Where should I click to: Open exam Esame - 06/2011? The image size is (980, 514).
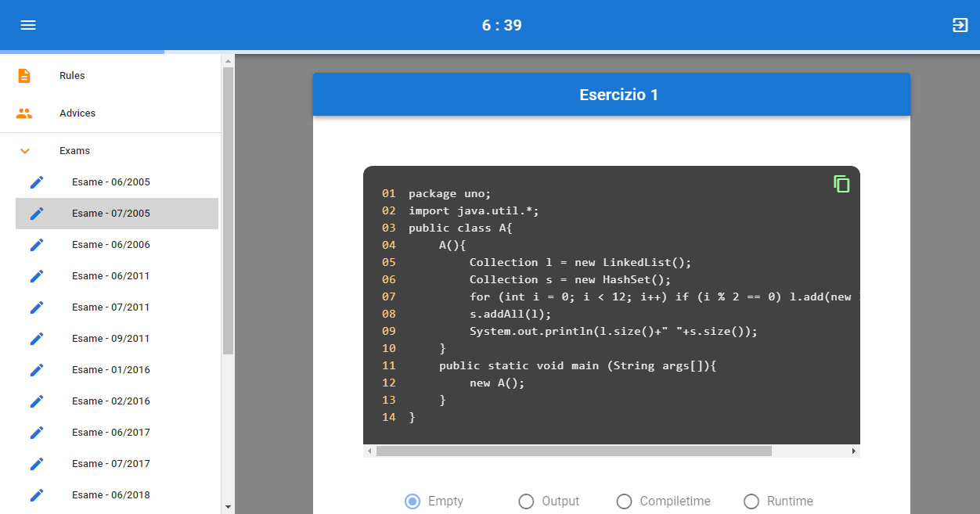(x=117, y=276)
